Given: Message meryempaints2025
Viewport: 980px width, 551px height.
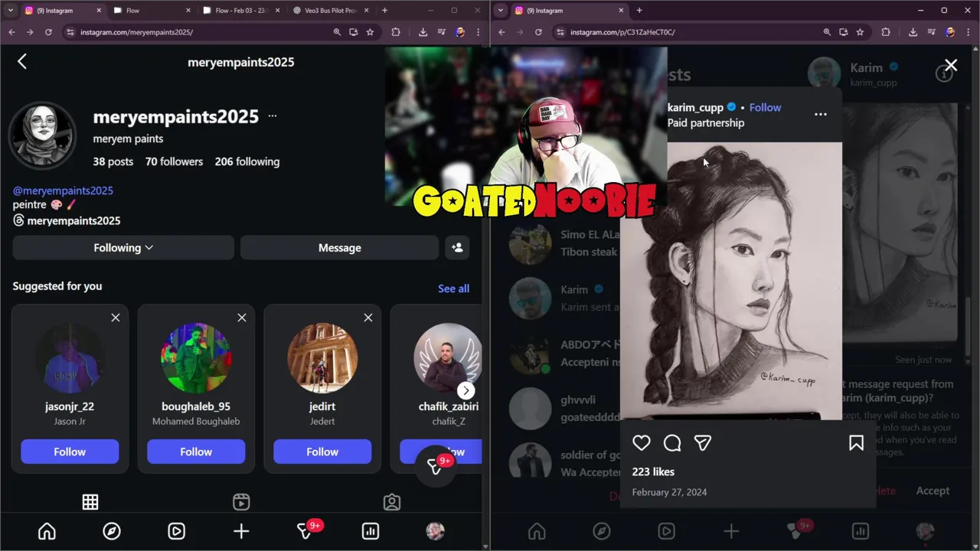Looking at the screenshot, I should tap(339, 247).
